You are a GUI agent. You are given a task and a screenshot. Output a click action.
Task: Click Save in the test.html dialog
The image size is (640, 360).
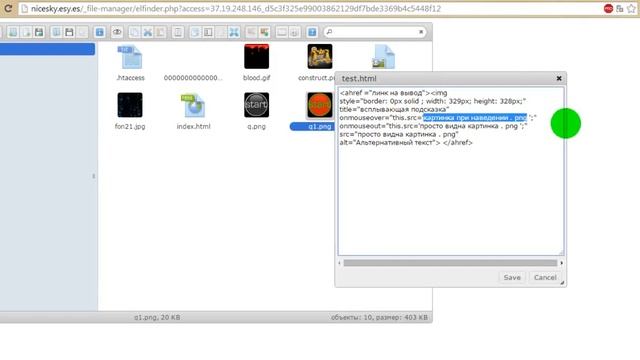512,278
